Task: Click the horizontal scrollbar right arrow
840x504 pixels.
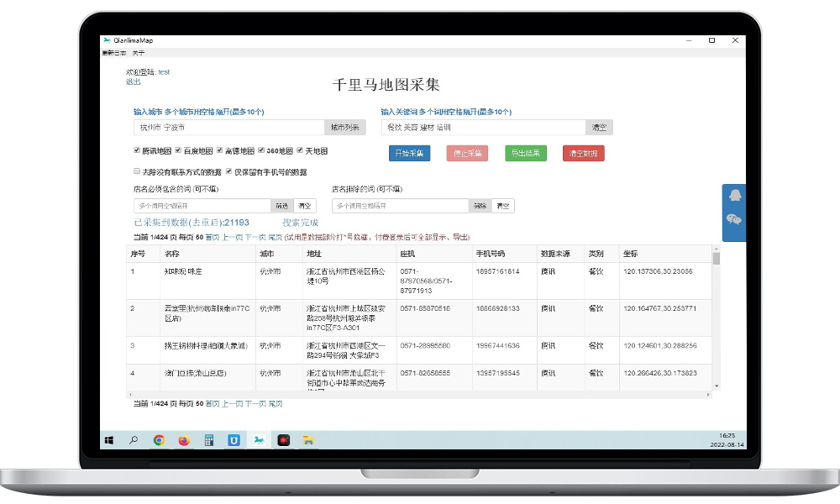Action: click(x=708, y=395)
